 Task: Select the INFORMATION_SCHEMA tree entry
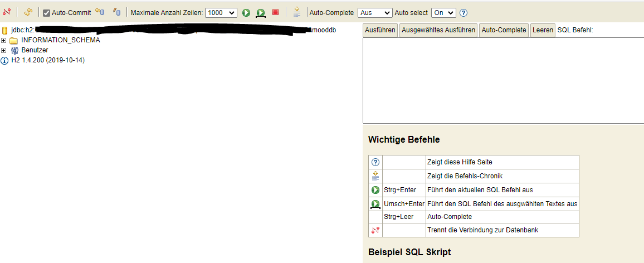(x=61, y=40)
